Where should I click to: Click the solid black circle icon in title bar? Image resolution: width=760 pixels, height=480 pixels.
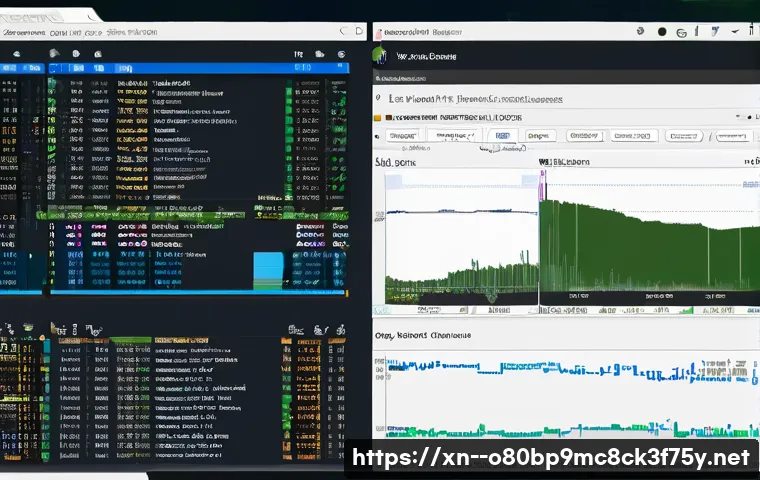coord(661,32)
